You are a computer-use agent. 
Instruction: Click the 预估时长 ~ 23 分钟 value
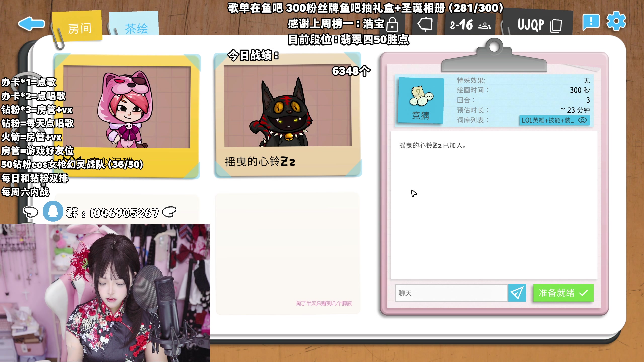[x=575, y=110]
